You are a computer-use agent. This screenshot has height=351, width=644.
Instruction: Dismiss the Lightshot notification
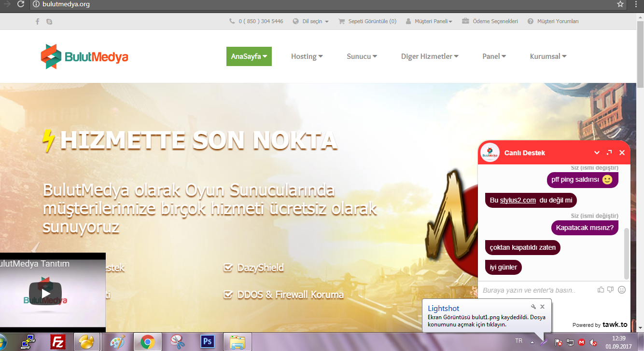coord(542,307)
